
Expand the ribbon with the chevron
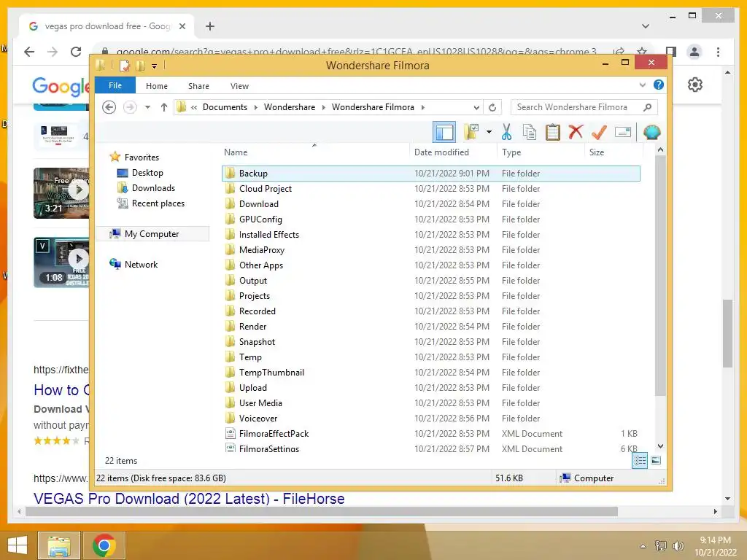[642, 85]
